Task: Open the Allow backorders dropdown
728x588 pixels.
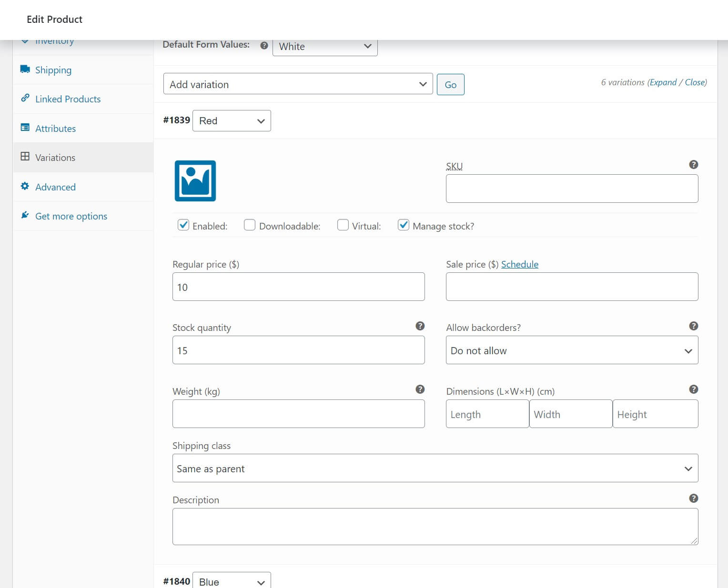Action: (571, 350)
